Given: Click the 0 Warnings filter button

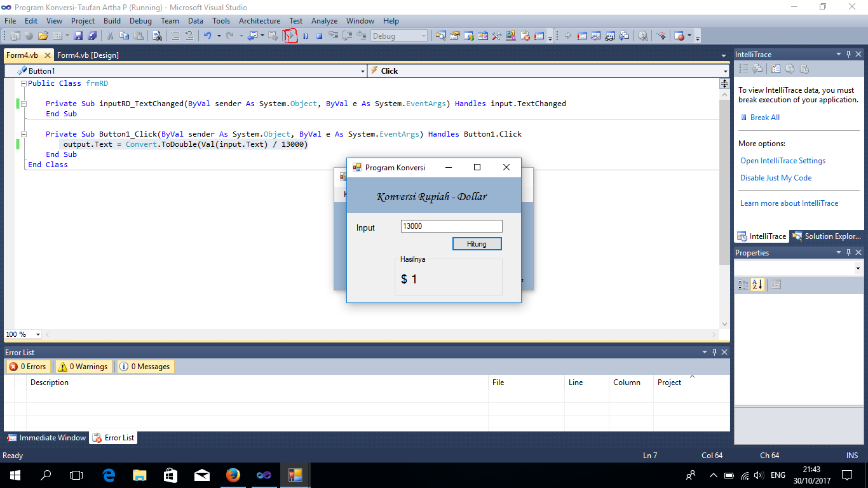Looking at the screenshot, I should pyautogui.click(x=83, y=366).
